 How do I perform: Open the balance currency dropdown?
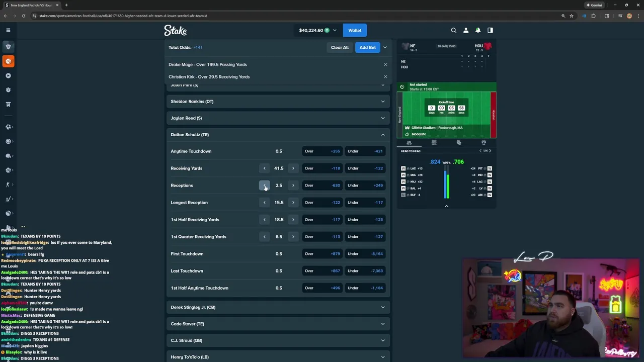335,30
